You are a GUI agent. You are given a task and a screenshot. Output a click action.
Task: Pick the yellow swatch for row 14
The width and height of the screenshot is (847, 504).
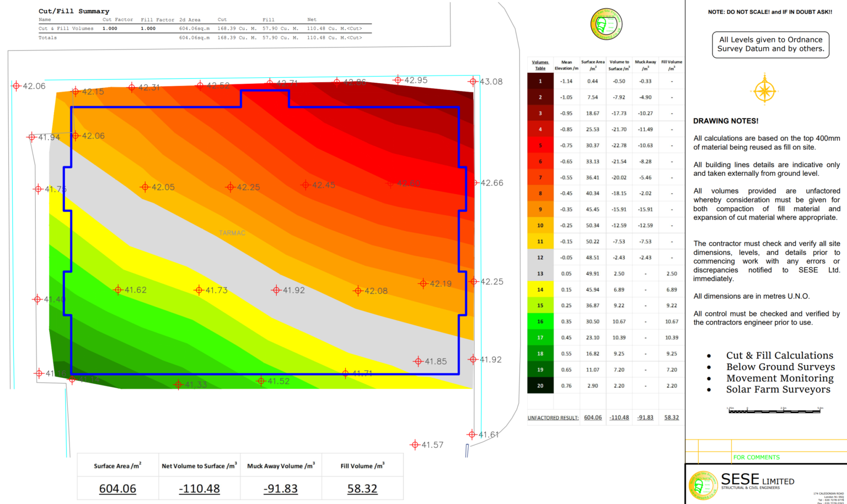pyautogui.click(x=540, y=289)
